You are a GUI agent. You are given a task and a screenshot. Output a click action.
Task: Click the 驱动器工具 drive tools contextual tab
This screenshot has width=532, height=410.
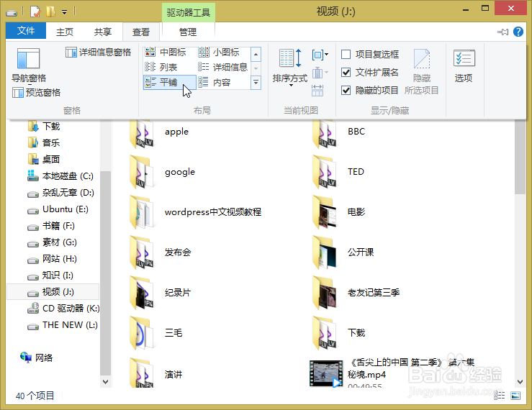tap(189, 12)
